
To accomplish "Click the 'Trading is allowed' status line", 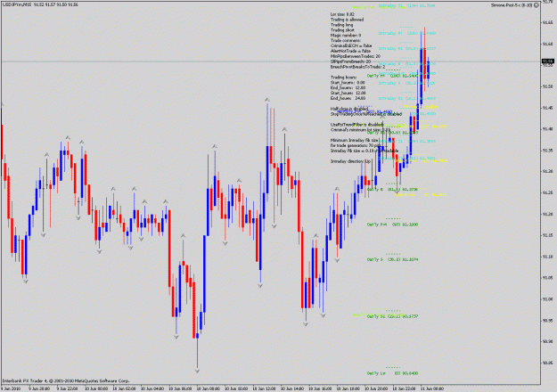I will [347, 20].
